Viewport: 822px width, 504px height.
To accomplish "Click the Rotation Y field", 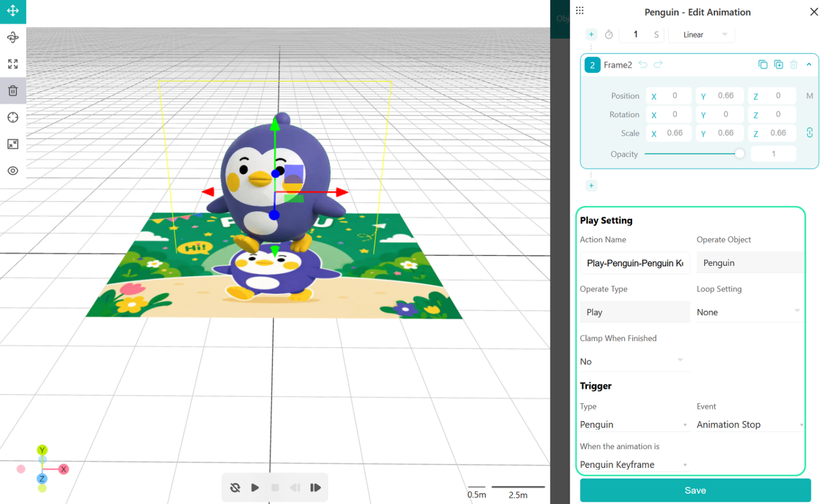I will 720,114.
